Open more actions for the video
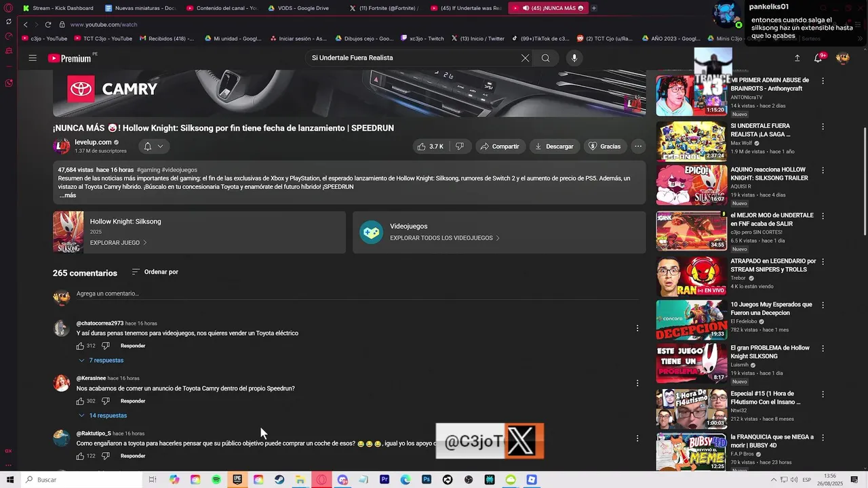Screen dimensions: 868x488 click(x=638, y=146)
